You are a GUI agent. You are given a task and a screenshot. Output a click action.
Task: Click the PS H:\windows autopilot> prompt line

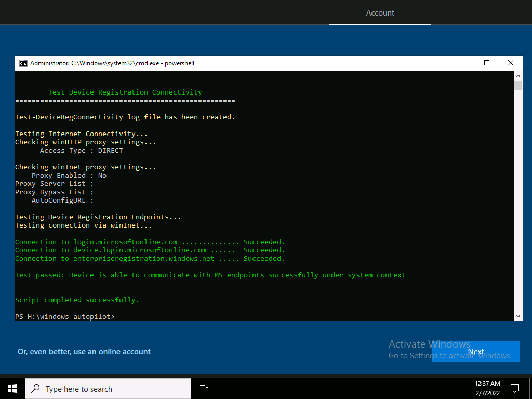(65, 316)
